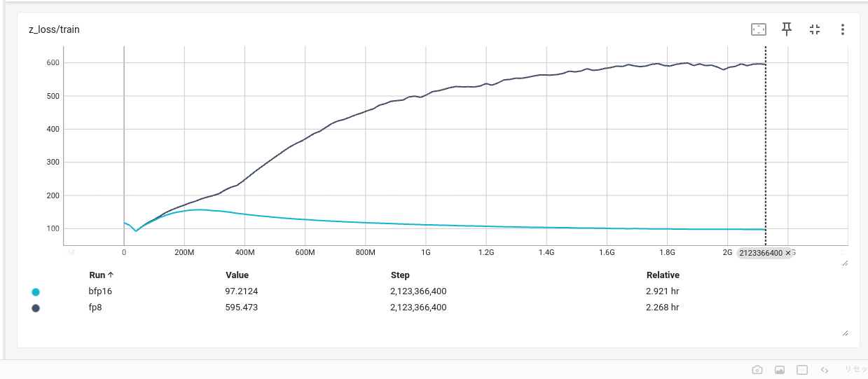Pin the z_loss/train card
This screenshot has width=868, height=379.
coord(787,29)
